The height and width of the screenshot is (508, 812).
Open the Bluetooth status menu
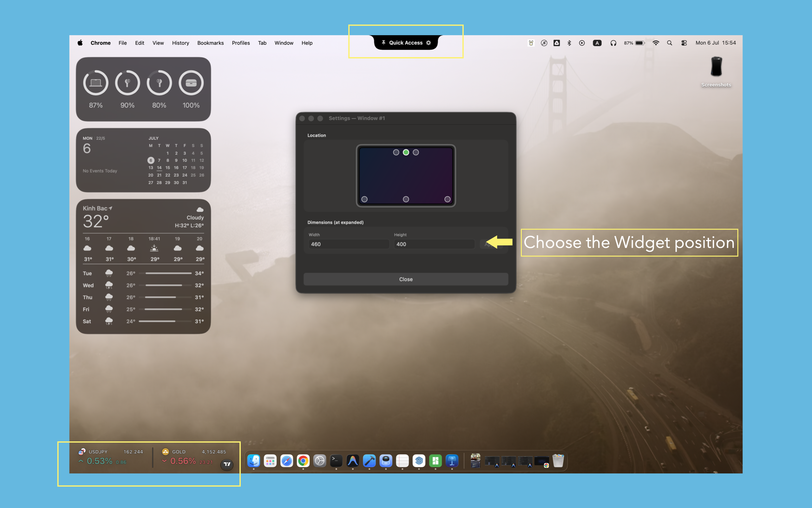569,43
